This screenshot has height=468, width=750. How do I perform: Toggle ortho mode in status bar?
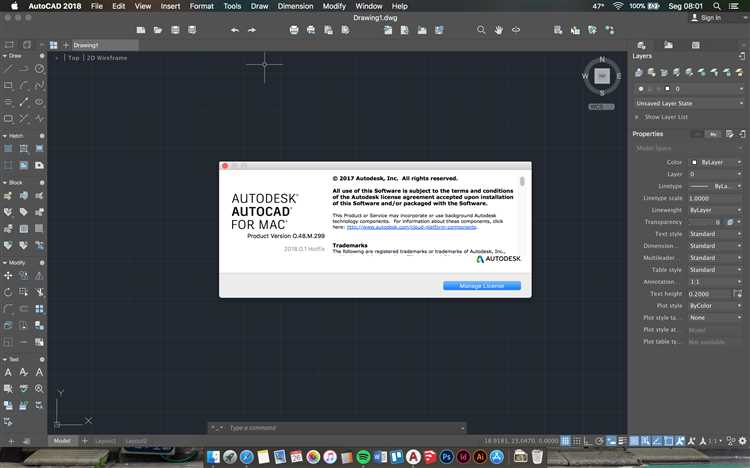tap(588, 441)
